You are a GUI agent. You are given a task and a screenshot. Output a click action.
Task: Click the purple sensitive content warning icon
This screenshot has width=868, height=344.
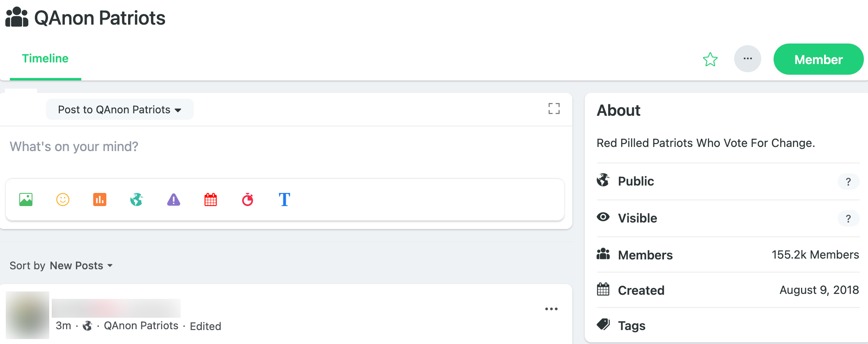tap(174, 200)
